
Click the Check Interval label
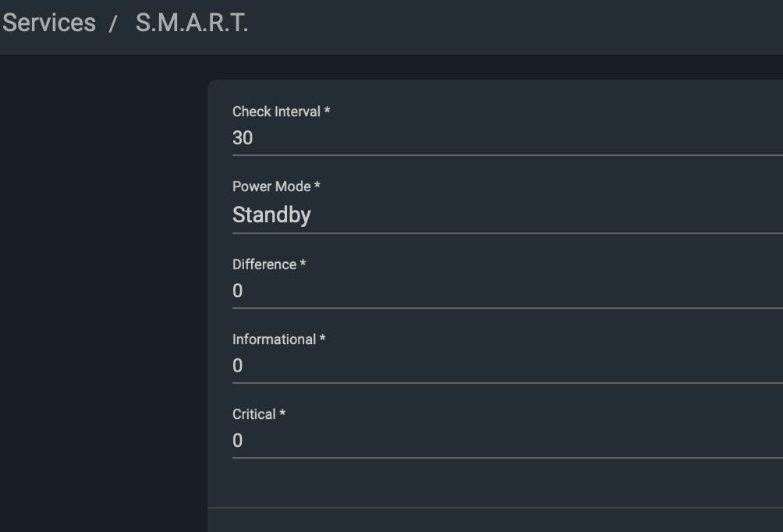coord(276,112)
